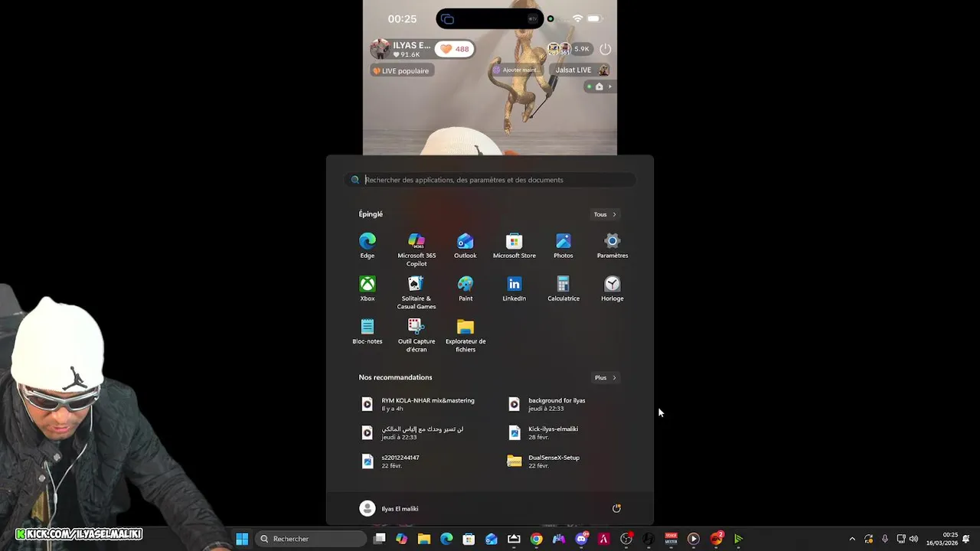Viewport: 980px width, 551px height.
Task: Open Paramètres settings app
Action: click(x=612, y=246)
